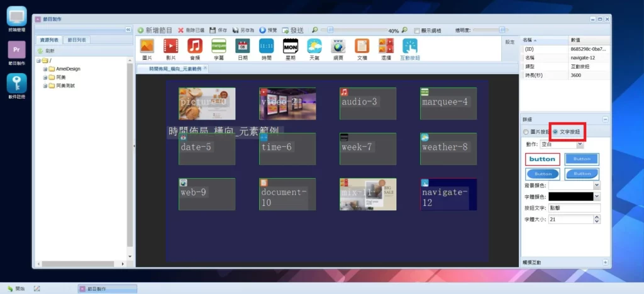Switch to the 資源列表 tab

click(49, 40)
